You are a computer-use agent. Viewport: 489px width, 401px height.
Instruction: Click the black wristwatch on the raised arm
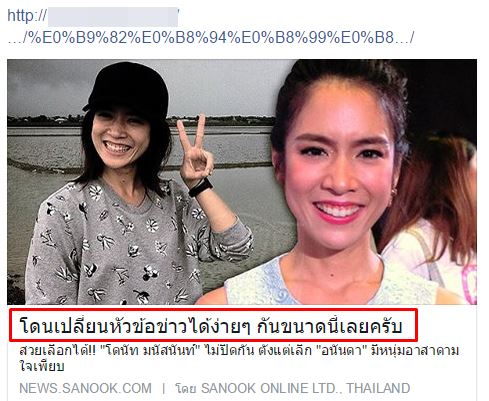pyautogui.click(x=200, y=188)
